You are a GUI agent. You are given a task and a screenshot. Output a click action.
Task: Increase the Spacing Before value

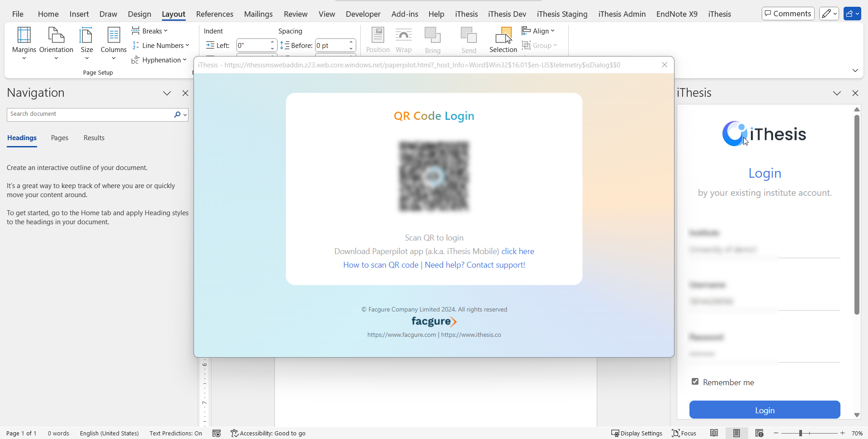(x=351, y=42)
